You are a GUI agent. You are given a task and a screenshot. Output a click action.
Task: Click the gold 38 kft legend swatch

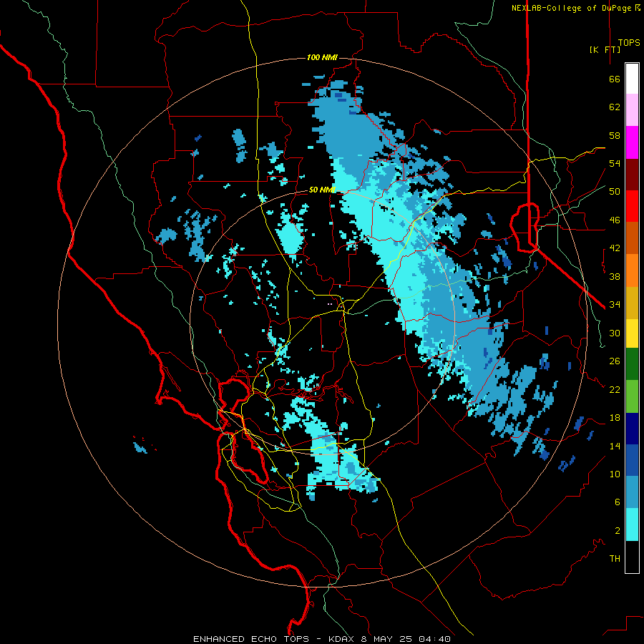tap(632, 303)
